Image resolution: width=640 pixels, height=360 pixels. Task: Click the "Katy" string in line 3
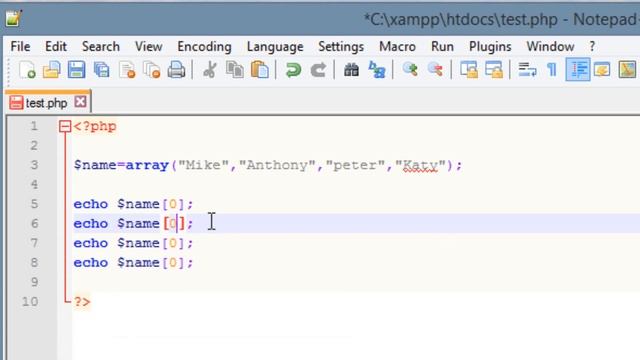[420, 165]
